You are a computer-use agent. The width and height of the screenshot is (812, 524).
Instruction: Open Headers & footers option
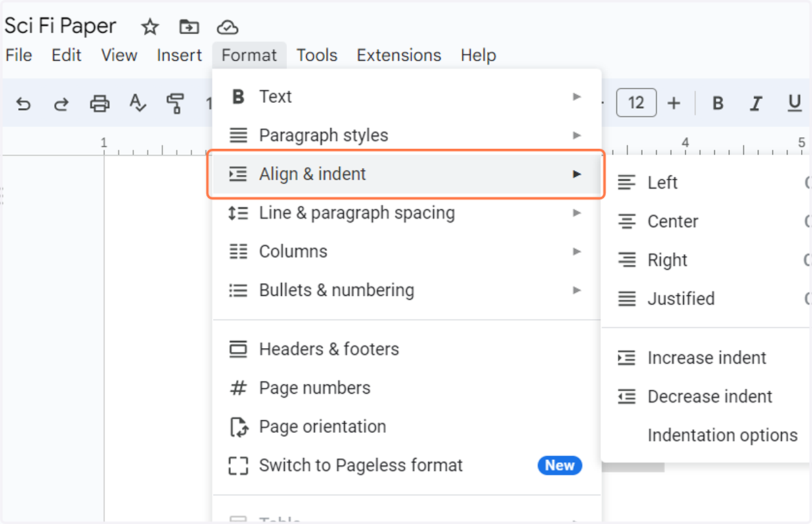pyautogui.click(x=407, y=350)
